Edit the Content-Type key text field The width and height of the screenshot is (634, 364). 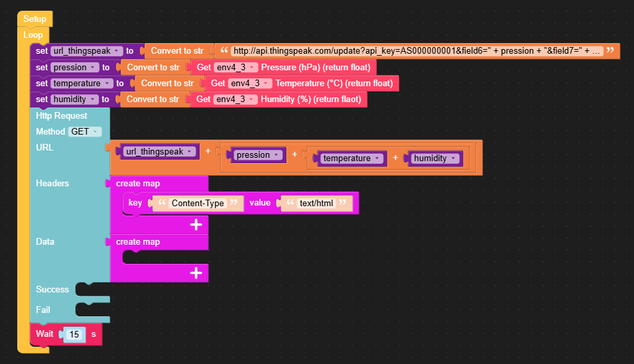tap(198, 203)
